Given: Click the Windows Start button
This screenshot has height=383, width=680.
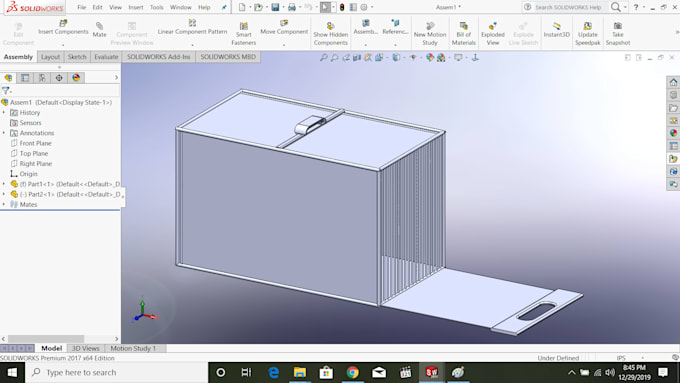Looking at the screenshot, I should coord(12,372).
